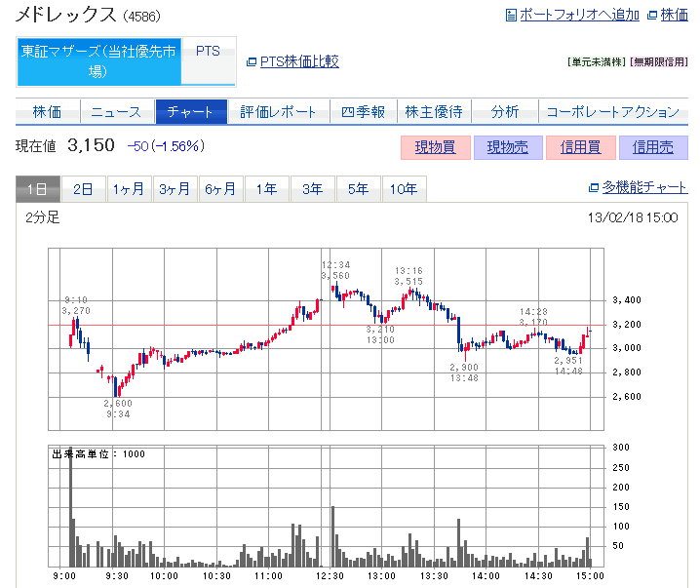Click the tallest volume bar at 9:00

(x=70, y=507)
